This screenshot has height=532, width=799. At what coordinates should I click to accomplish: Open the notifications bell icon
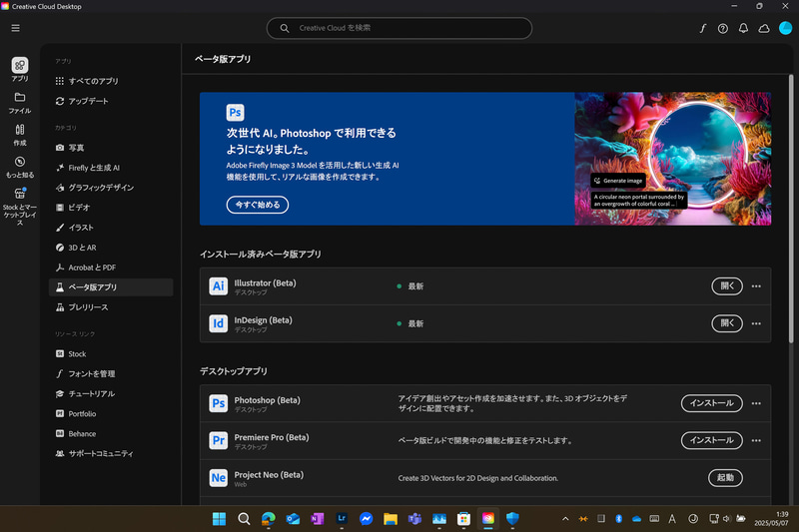tap(743, 29)
